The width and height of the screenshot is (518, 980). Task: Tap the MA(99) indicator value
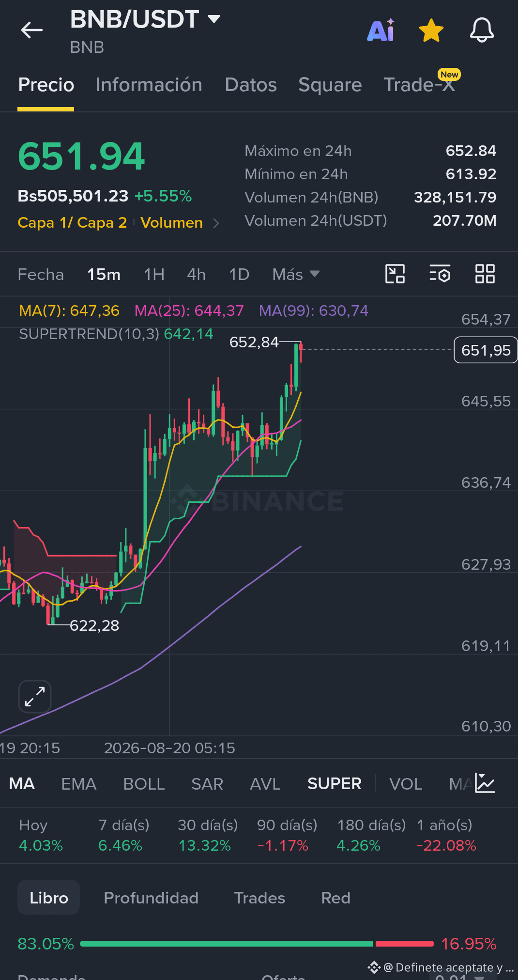[314, 311]
